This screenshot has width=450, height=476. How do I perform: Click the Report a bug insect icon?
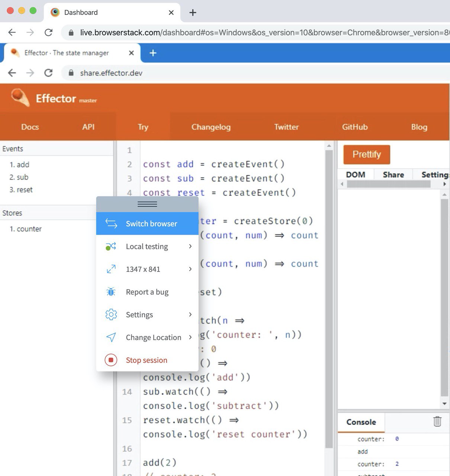[x=111, y=292]
